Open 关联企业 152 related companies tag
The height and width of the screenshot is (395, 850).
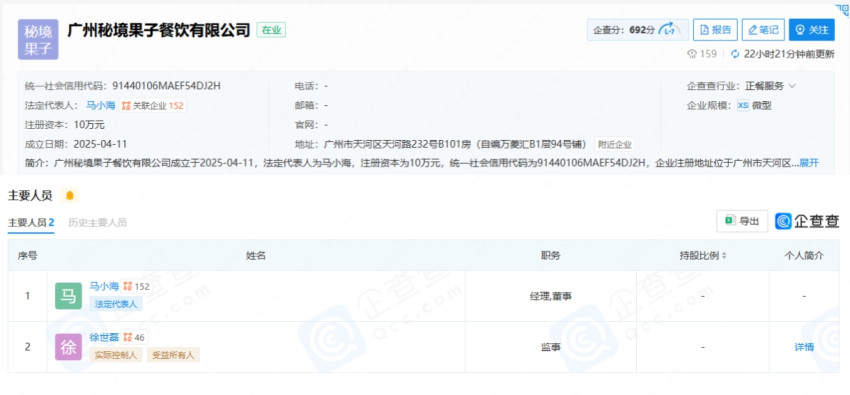(153, 106)
